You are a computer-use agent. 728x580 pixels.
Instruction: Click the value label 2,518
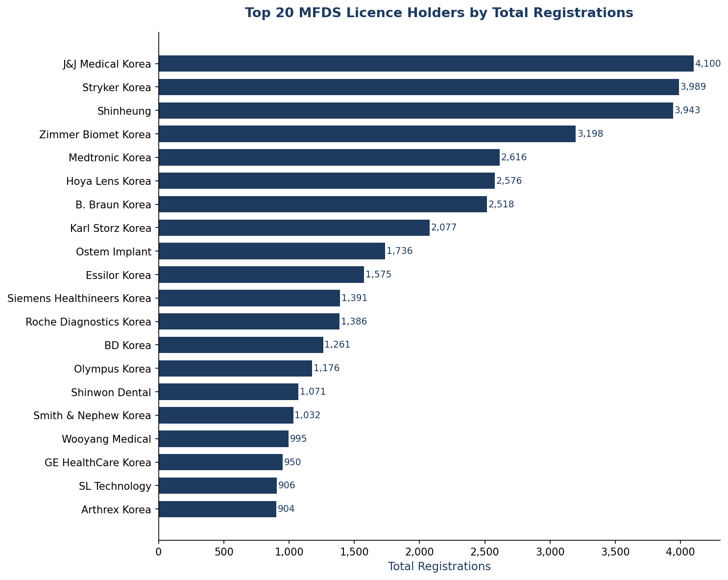click(501, 204)
